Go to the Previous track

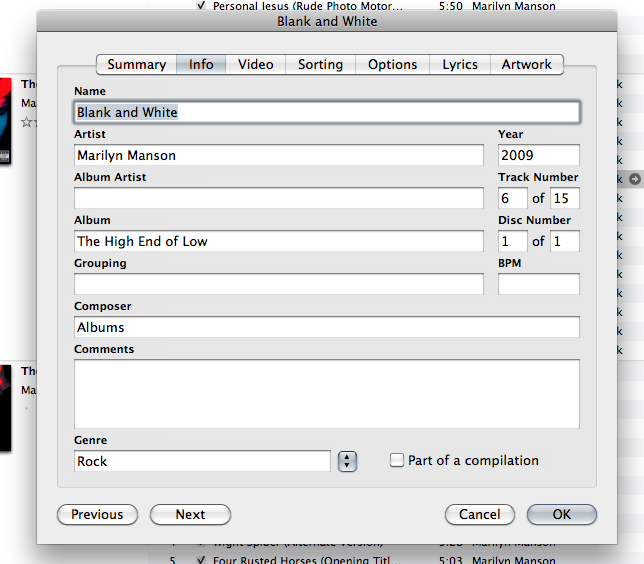97,514
